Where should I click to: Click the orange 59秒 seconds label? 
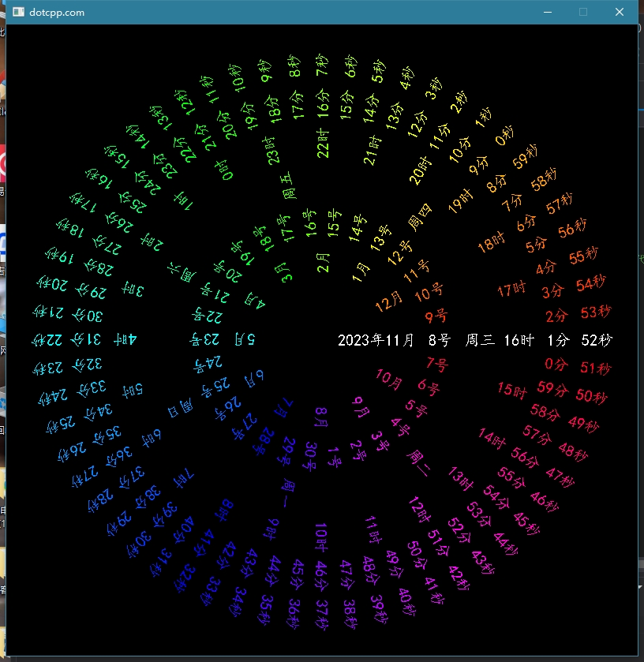(525, 162)
